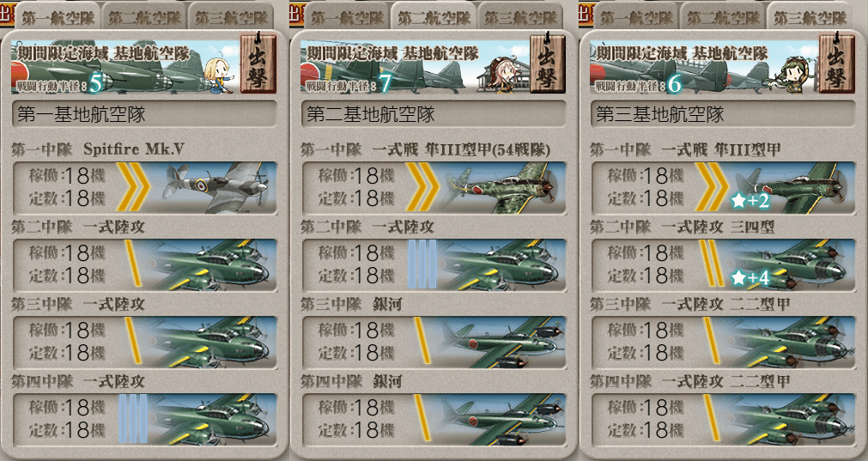Viewport: 868px width, 461px height.
Task: Open 第二航空隊 tab in right panel
Action: coord(722,17)
